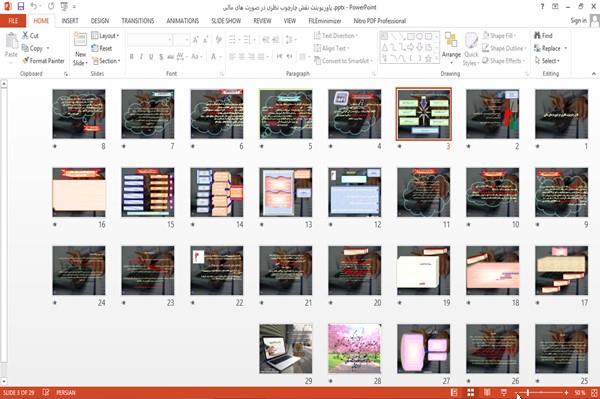Open the Section dropdown menu
This screenshot has height=399, width=600.
[106, 61]
